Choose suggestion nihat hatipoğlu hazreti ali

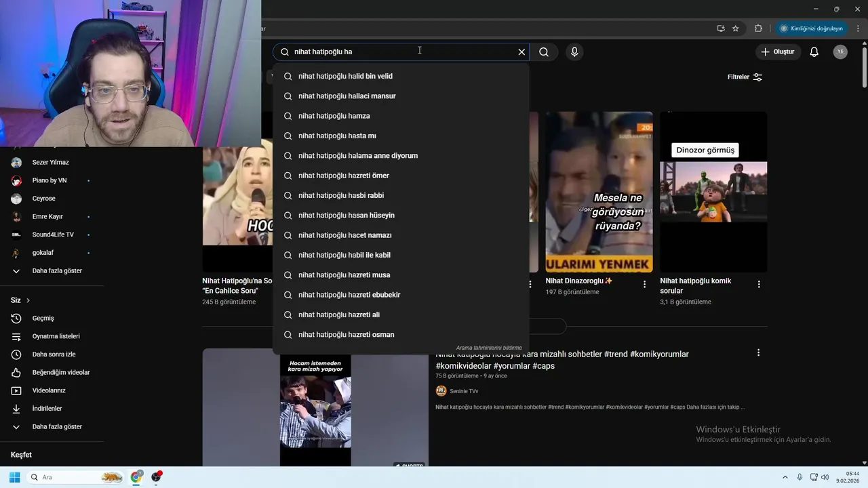pos(401,314)
